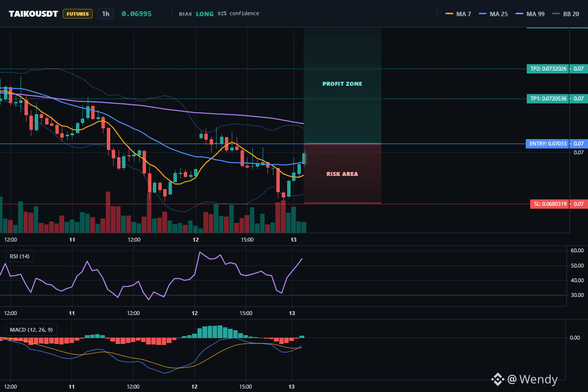Toggle the MA 99 legend entry

click(530, 14)
